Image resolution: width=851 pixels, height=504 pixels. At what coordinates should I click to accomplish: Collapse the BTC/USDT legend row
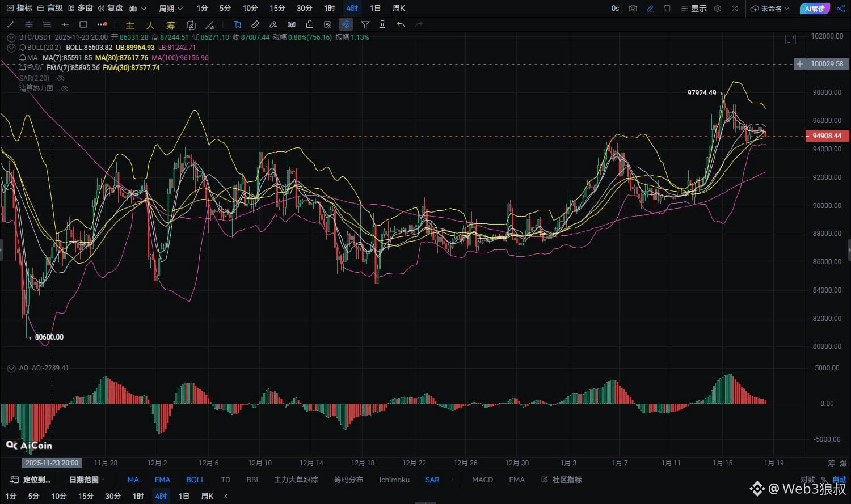(x=11, y=37)
